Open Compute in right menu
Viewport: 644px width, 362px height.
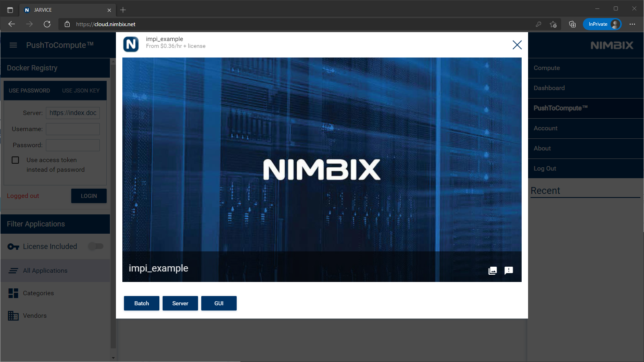pyautogui.click(x=586, y=68)
